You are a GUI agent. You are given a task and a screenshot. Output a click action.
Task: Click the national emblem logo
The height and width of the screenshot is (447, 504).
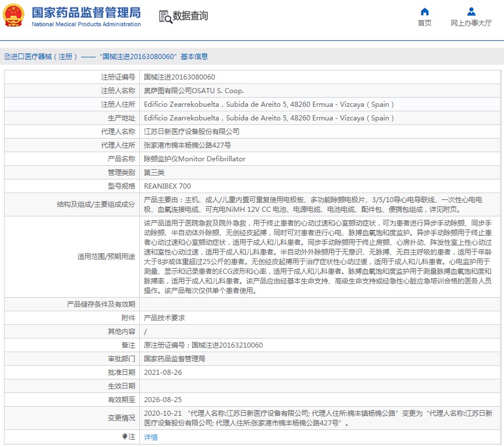pos(14,15)
